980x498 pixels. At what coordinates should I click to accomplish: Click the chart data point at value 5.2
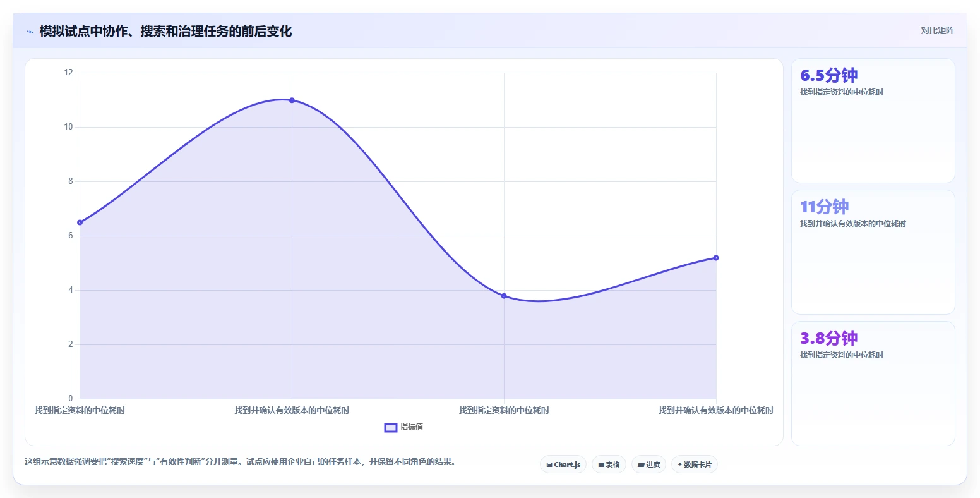[716, 258]
